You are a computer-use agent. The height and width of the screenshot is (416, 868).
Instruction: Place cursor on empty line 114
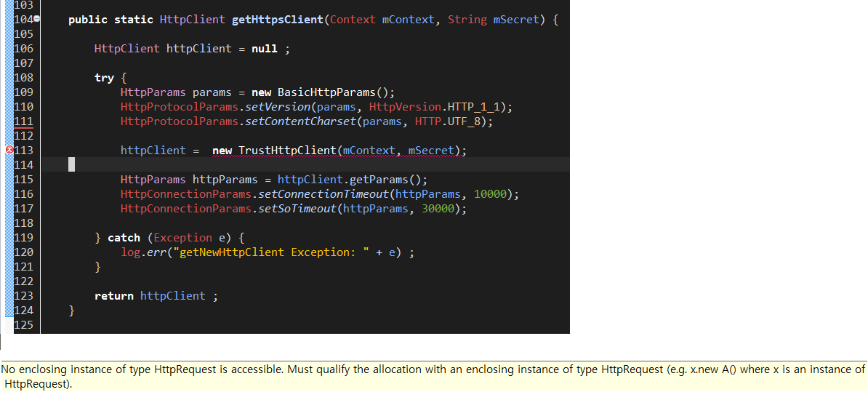(305, 164)
